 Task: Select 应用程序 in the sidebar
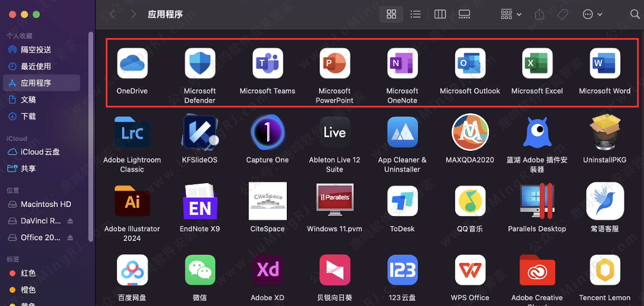(x=42, y=83)
